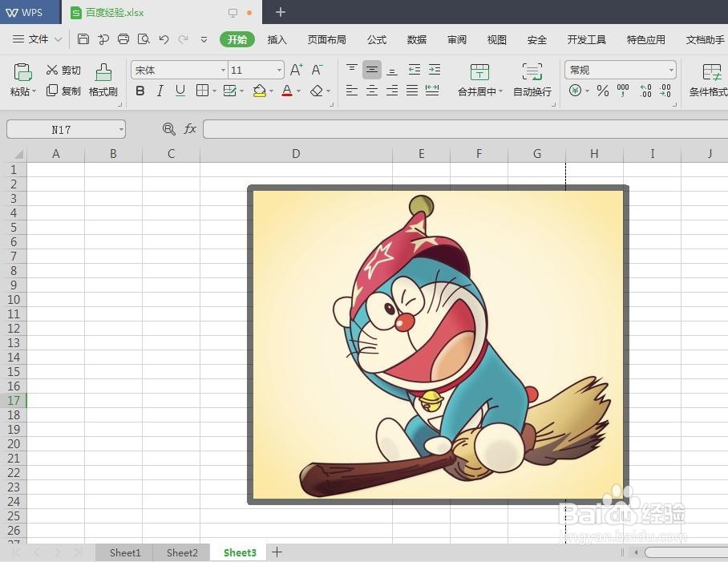Expand 文件 menu arrow

coord(58,39)
